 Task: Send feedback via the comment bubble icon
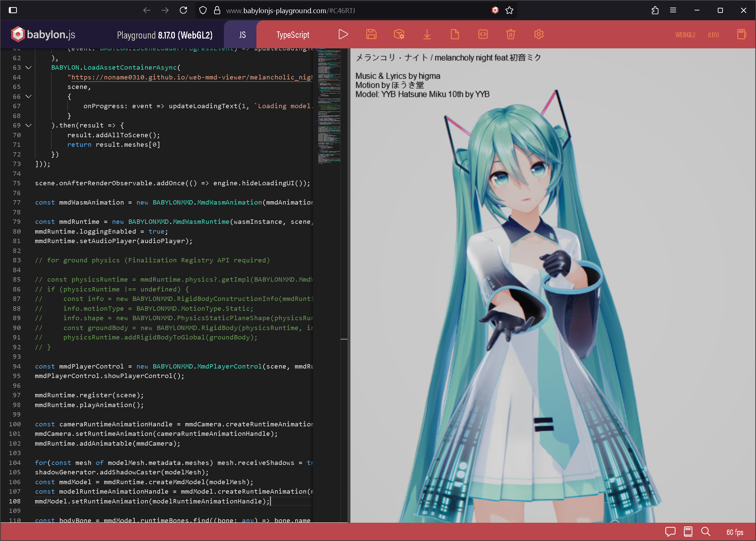tap(670, 532)
